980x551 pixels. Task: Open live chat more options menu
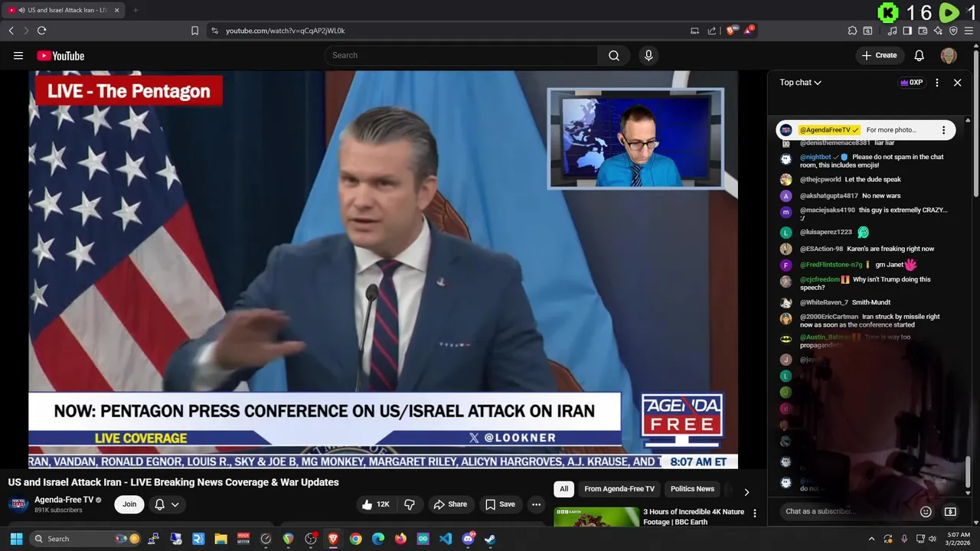[937, 83]
